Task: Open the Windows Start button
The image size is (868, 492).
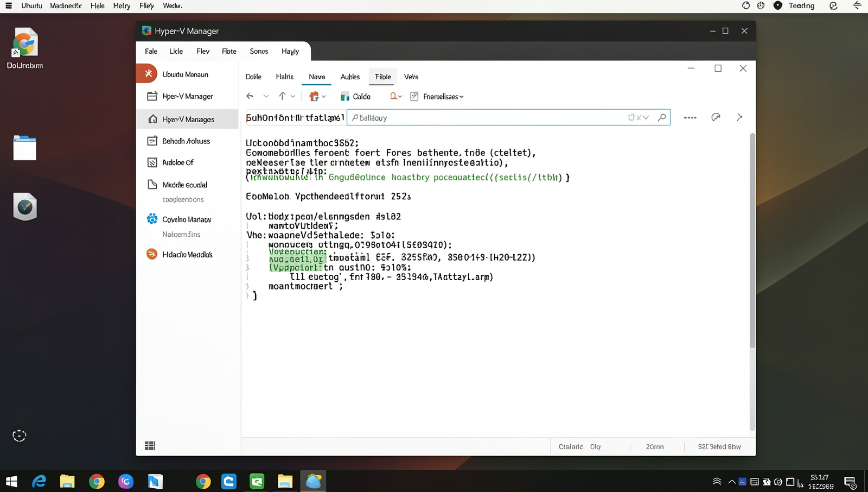Action: coord(11,481)
